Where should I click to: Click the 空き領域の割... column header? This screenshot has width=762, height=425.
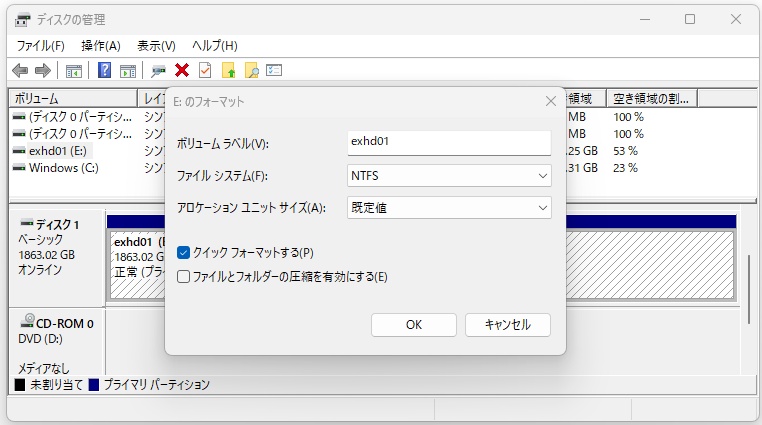click(651, 99)
